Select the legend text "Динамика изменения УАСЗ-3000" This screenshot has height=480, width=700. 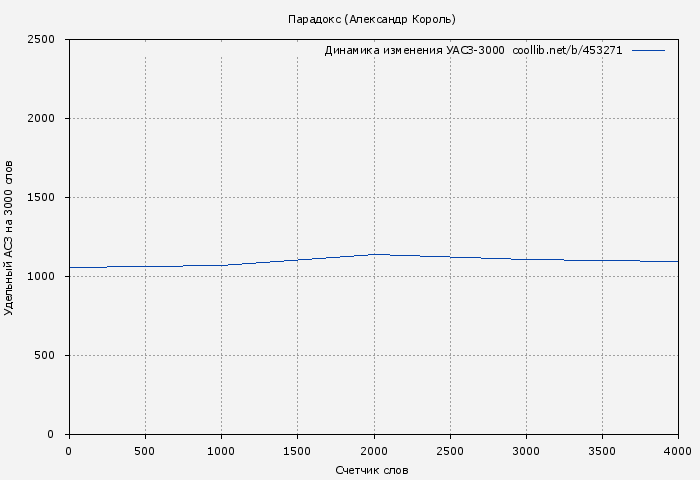click(x=414, y=50)
